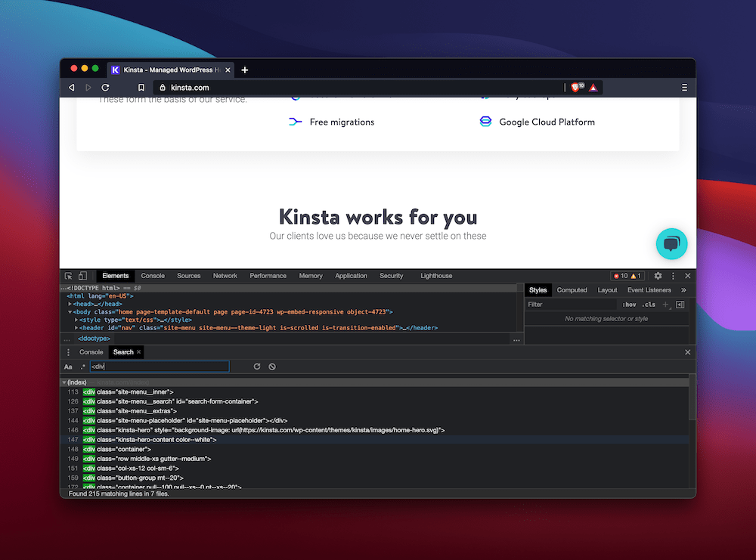This screenshot has height=560, width=756.
Task: Toggle device toolbar in DevTools
Action: click(x=82, y=276)
